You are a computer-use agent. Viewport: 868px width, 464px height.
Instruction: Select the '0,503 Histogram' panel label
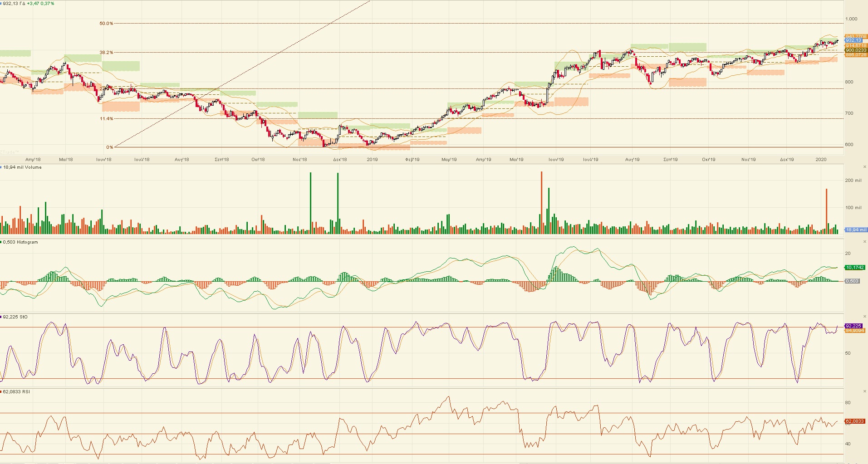click(20, 242)
